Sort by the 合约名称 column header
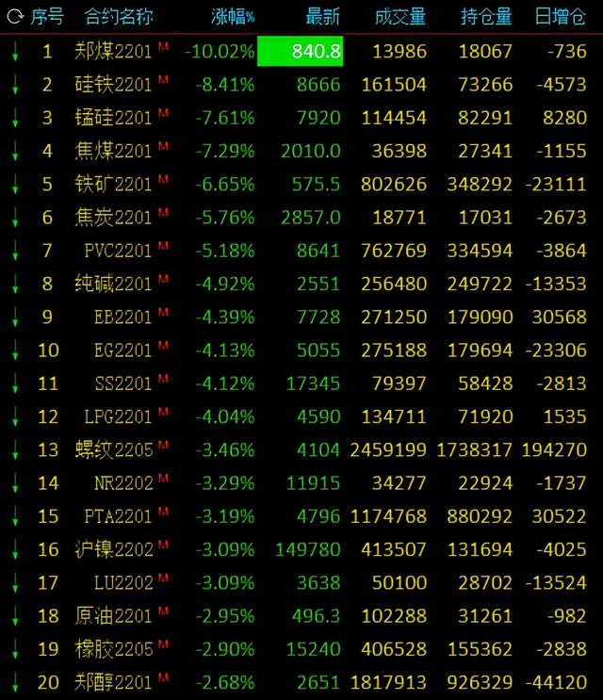Screen dimensions: 603x700 (x=119, y=17)
